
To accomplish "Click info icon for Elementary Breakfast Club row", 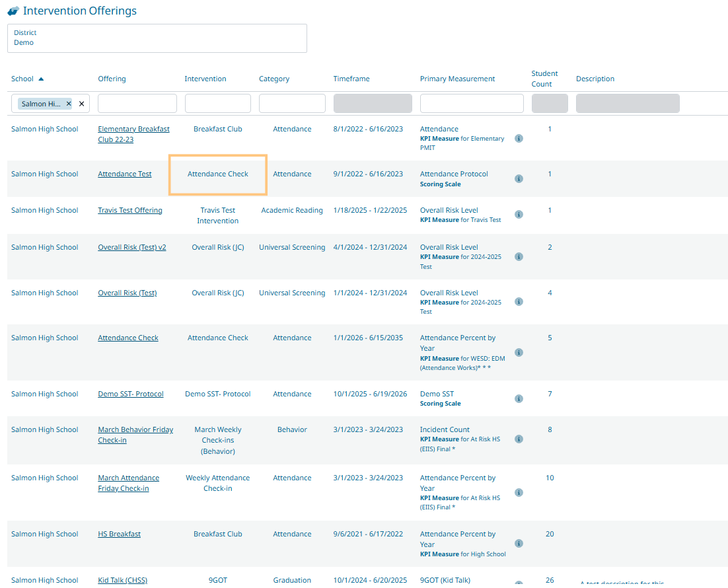I will [519, 139].
